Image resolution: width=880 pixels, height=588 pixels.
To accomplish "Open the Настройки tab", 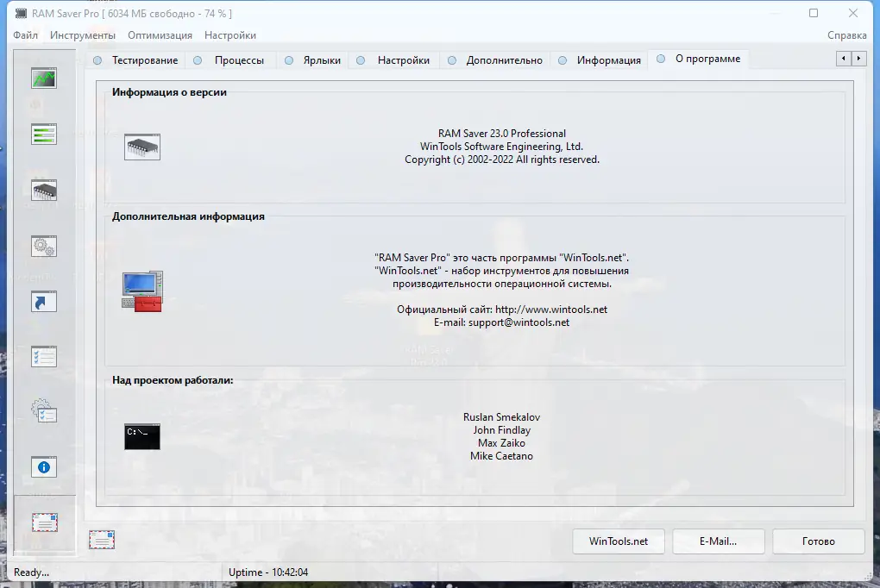I will (x=393, y=60).
